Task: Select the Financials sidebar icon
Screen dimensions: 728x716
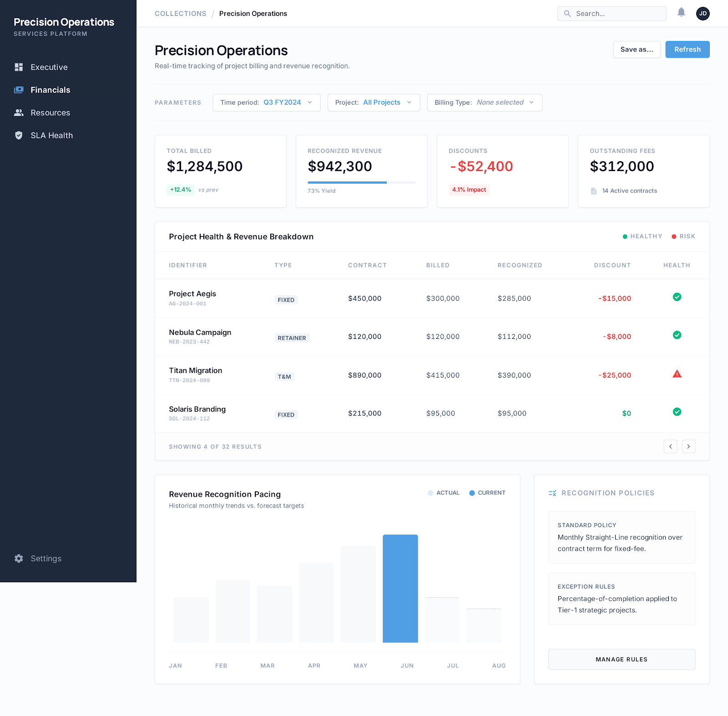Action: click(x=19, y=90)
